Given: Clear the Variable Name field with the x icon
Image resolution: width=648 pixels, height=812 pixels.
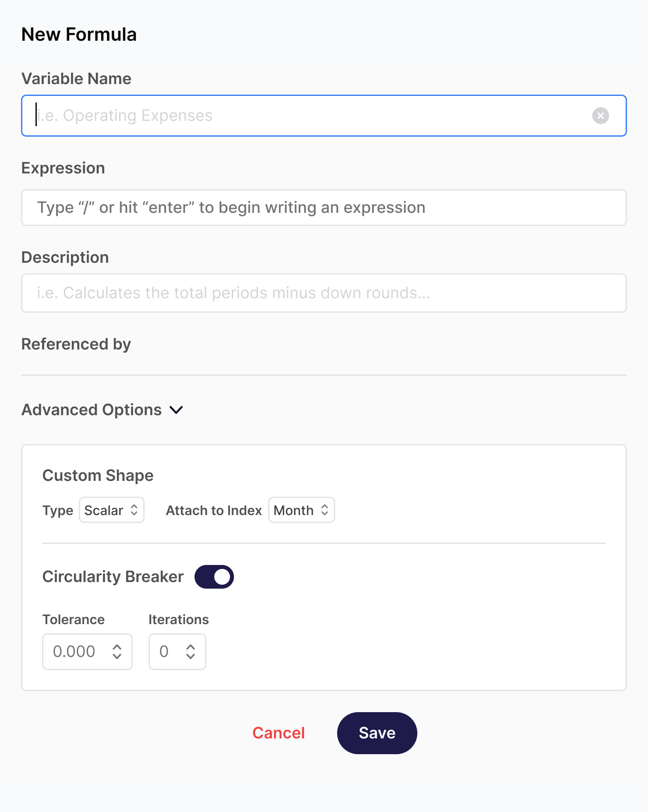Looking at the screenshot, I should click(x=600, y=116).
